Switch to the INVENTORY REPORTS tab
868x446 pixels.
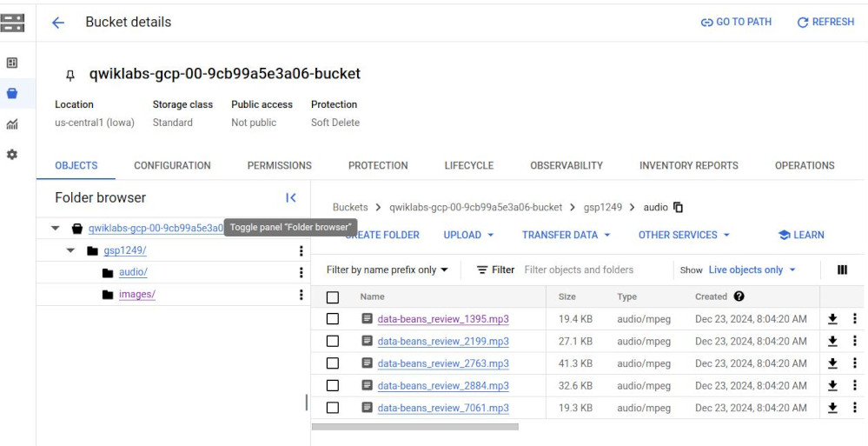coord(689,165)
